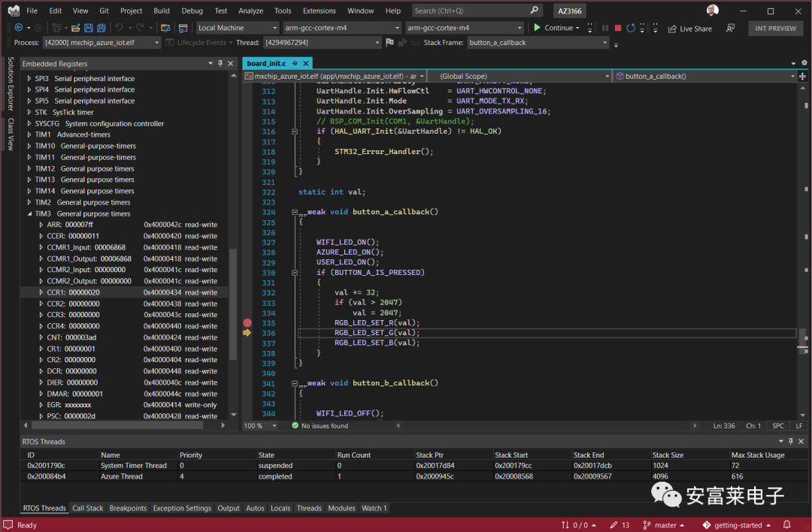Image resolution: width=812 pixels, height=532 pixels.
Task: Expand the ARR register entry
Action: [41, 225]
